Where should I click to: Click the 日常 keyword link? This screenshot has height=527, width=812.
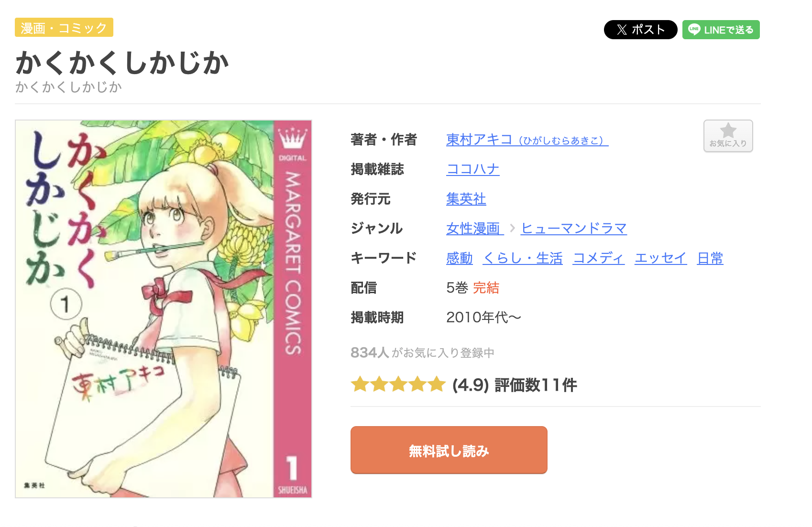coord(710,258)
